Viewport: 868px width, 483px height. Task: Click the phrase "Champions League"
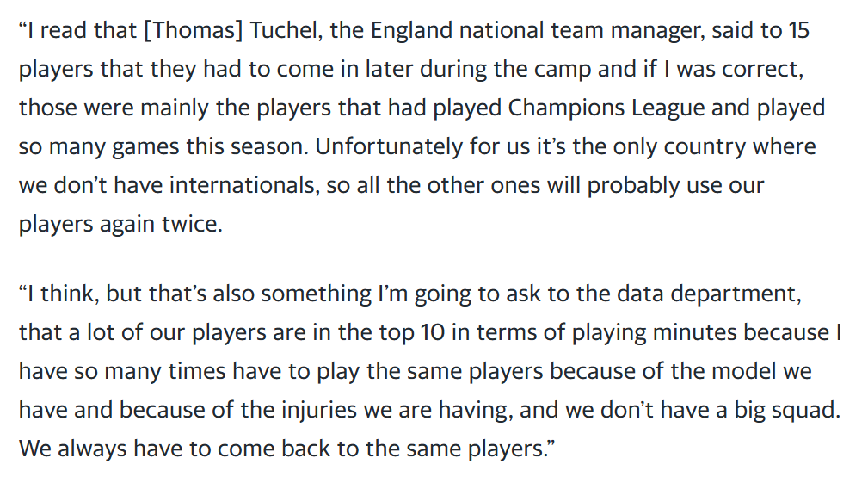point(606,108)
